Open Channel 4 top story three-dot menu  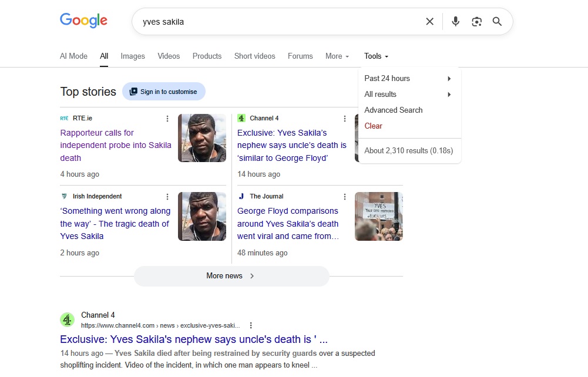pyautogui.click(x=345, y=119)
